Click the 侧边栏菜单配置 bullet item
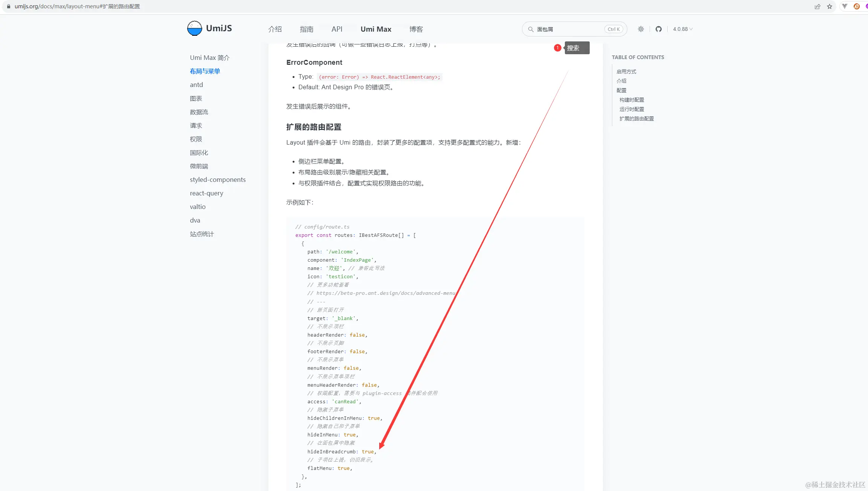The height and width of the screenshot is (491, 868). tap(322, 161)
